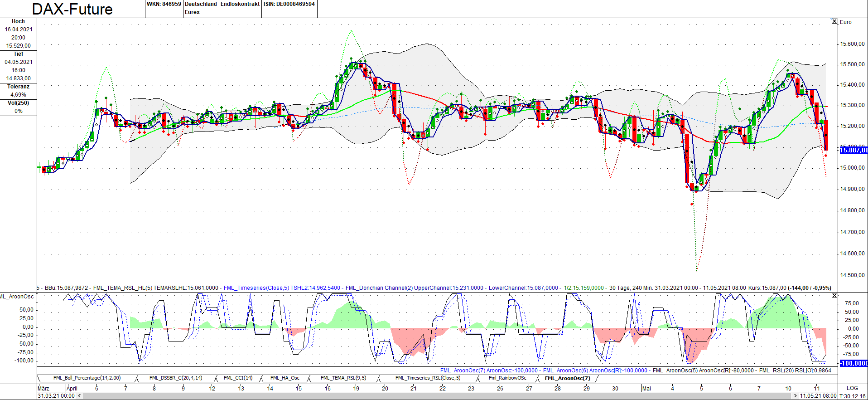Image resolution: width=868 pixels, height=400 pixels.
Task: Click the Euro currency label
Action: coord(846,22)
